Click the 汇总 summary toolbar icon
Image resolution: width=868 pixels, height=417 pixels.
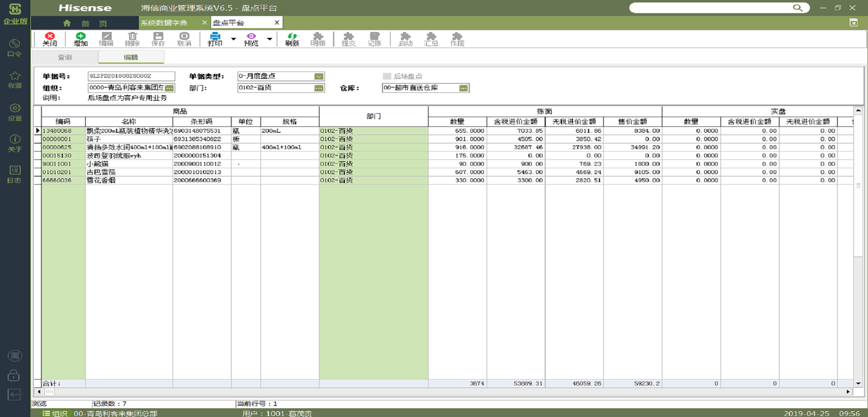click(x=431, y=39)
